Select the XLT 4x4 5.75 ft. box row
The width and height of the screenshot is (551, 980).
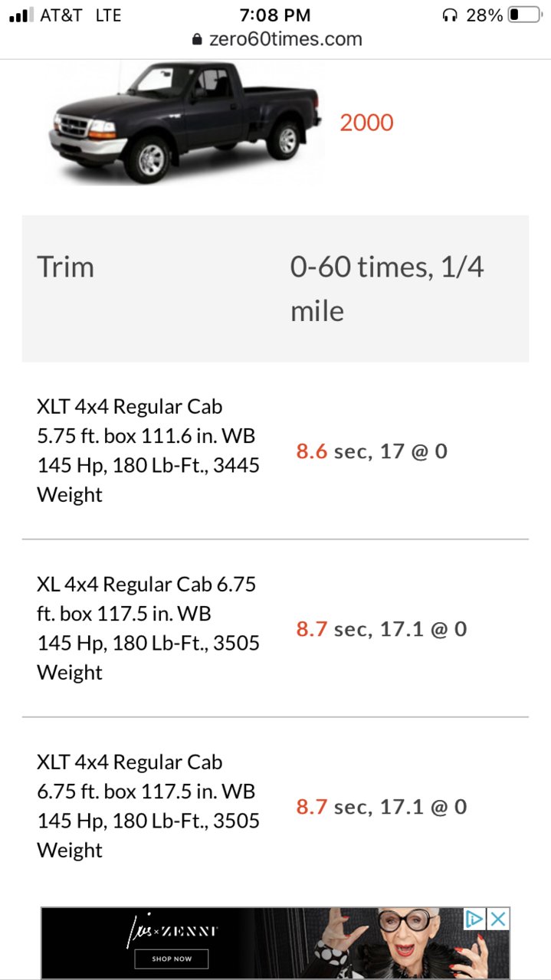[275, 451]
